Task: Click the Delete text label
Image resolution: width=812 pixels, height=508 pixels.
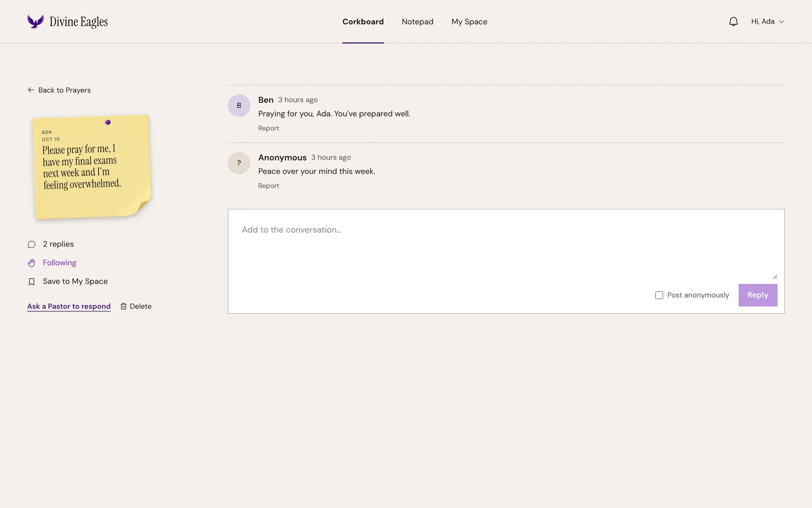Action: (x=140, y=306)
